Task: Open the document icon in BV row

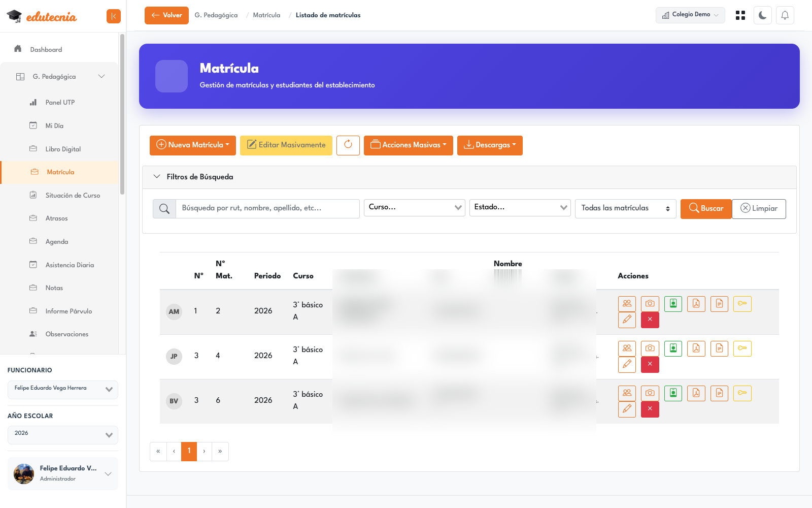Action: pyautogui.click(x=719, y=393)
